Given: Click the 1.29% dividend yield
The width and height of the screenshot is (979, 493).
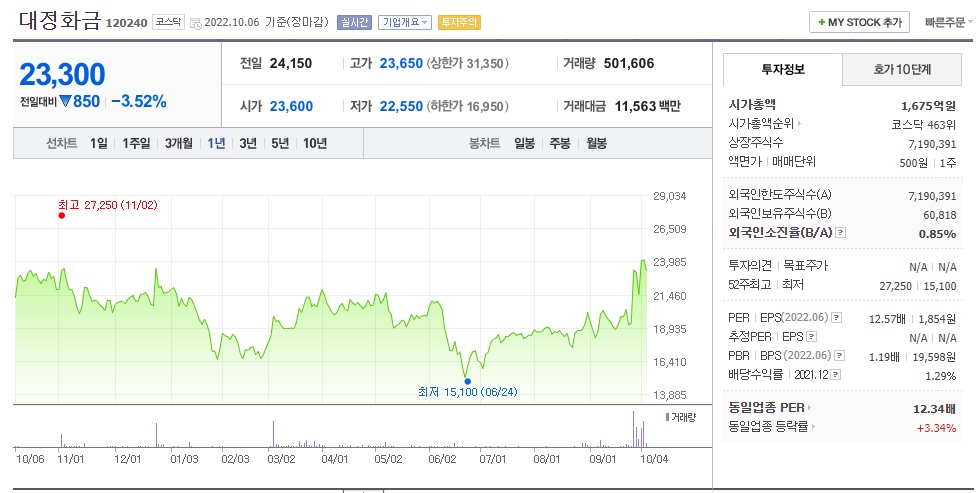Looking at the screenshot, I should pyautogui.click(x=940, y=376).
